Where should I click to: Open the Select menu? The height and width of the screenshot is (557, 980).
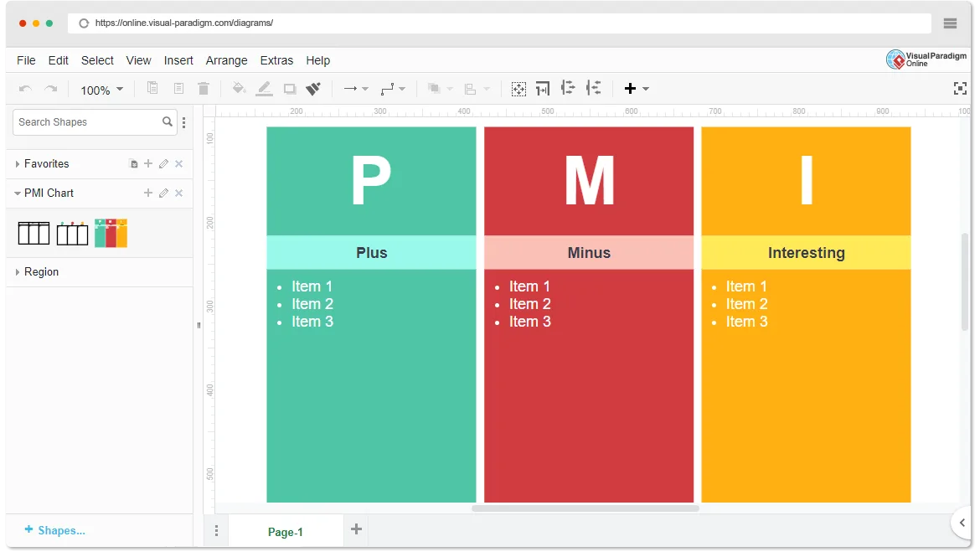tap(97, 60)
